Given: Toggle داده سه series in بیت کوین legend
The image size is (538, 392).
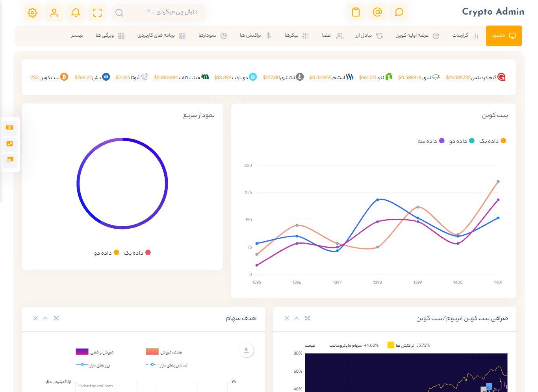Looking at the screenshot, I should tap(431, 141).
